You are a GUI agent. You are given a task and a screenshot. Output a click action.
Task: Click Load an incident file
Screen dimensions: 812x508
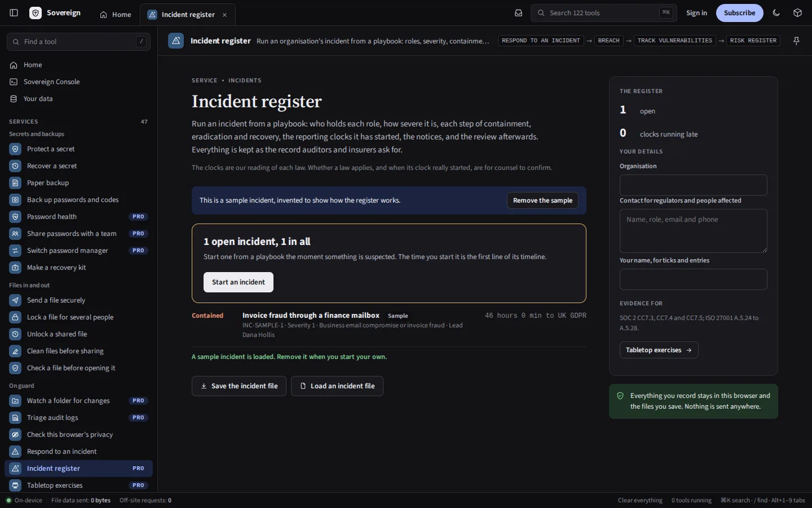tap(337, 386)
